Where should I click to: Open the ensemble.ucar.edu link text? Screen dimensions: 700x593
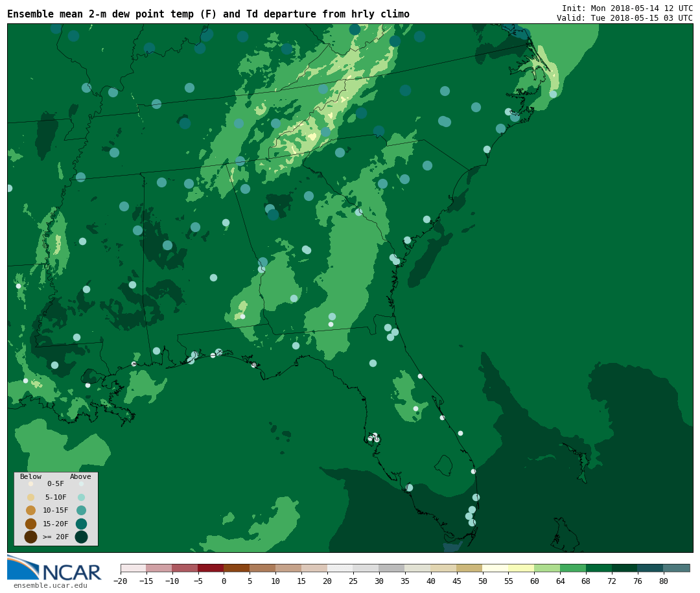tap(51, 585)
